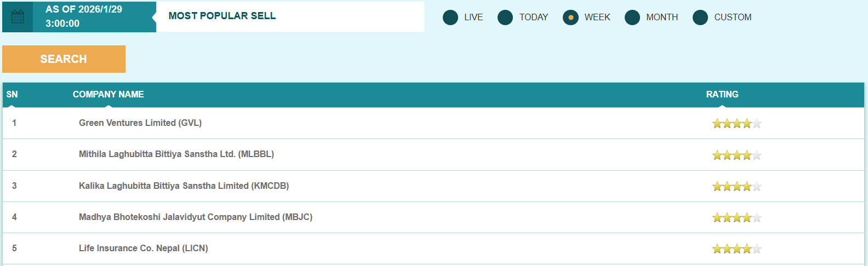
Task: Click the RATING column header
Action: click(722, 95)
